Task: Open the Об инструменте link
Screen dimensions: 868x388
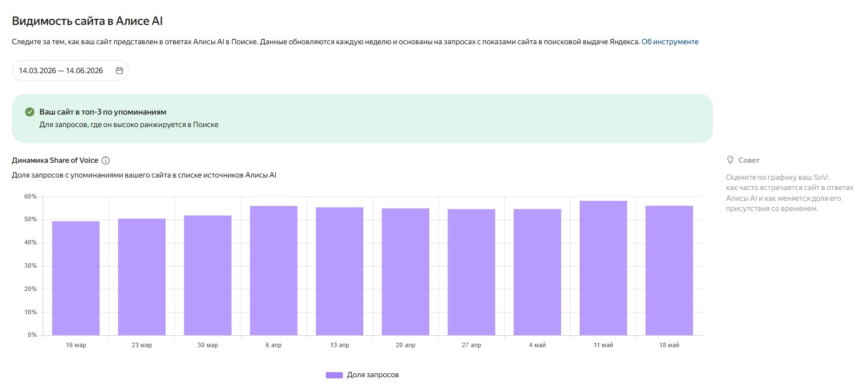Action: pyautogui.click(x=670, y=42)
